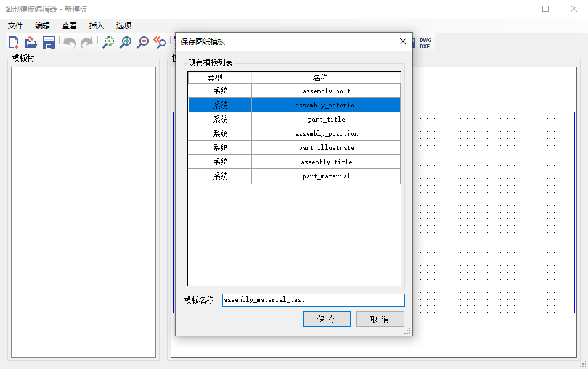Select the part_illustrate row
Image resolution: width=588 pixels, height=369 pixels.
pos(294,148)
